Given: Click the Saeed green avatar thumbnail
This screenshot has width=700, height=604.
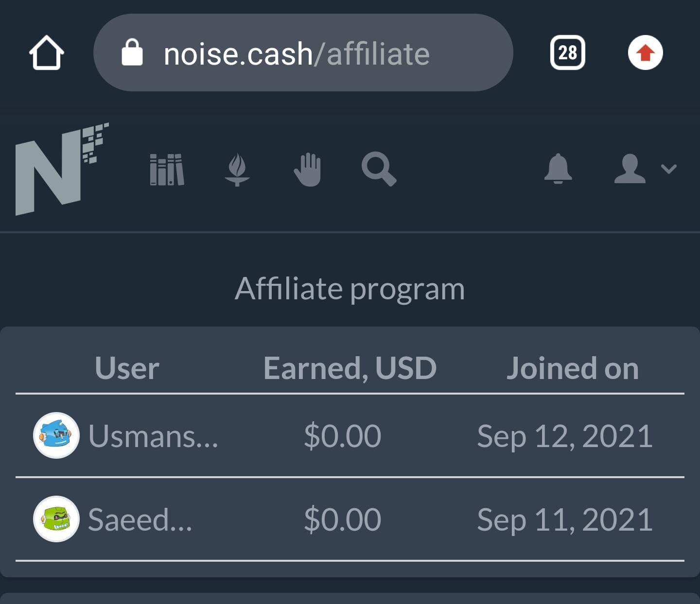Looking at the screenshot, I should pyautogui.click(x=56, y=519).
